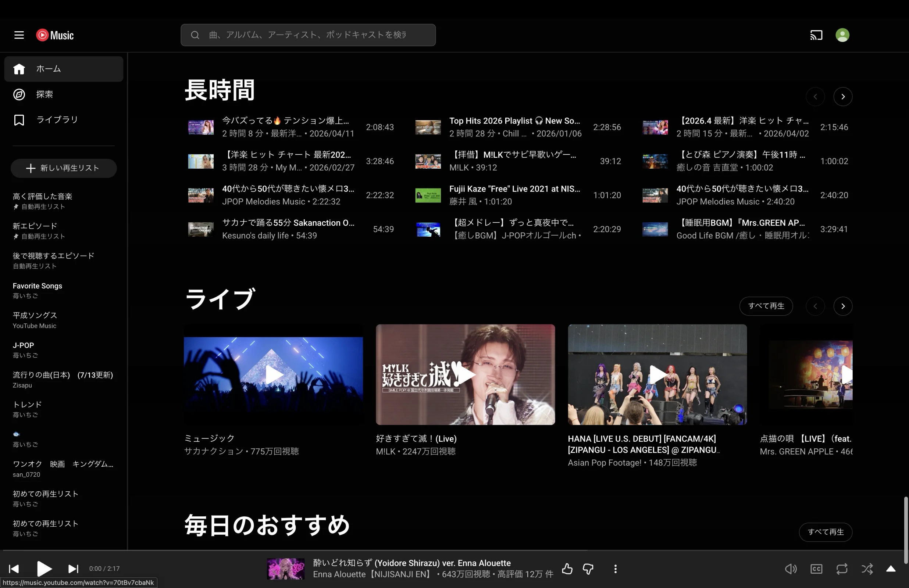Open the Favorite Songs playlist
Viewport: 909px width, 588px height.
[x=64, y=290]
